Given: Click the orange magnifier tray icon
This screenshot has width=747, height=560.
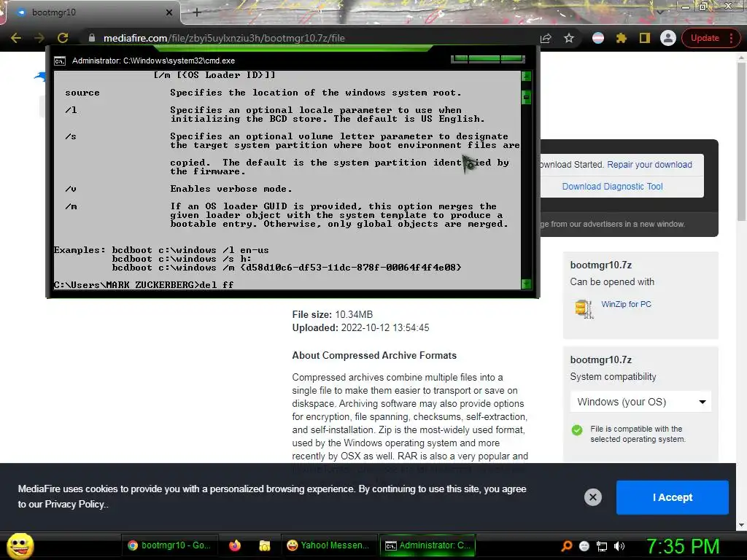Looking at the screenshot, I should click(567, 546).
